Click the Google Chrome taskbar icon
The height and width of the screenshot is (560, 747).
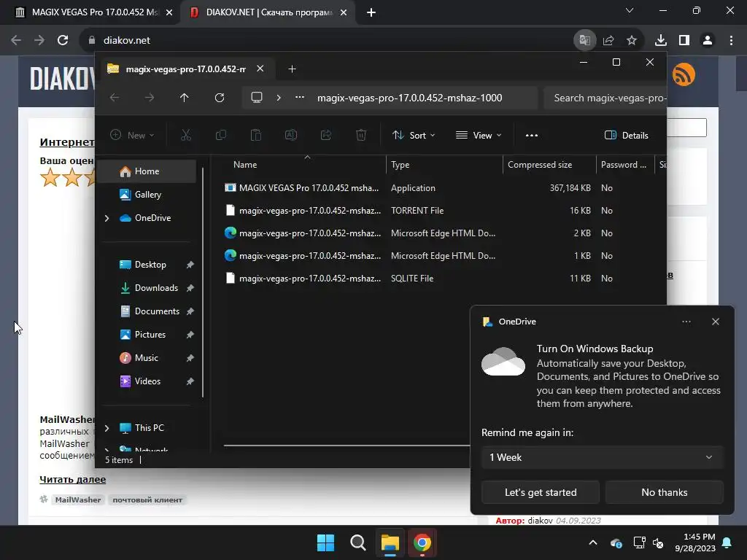422,542
